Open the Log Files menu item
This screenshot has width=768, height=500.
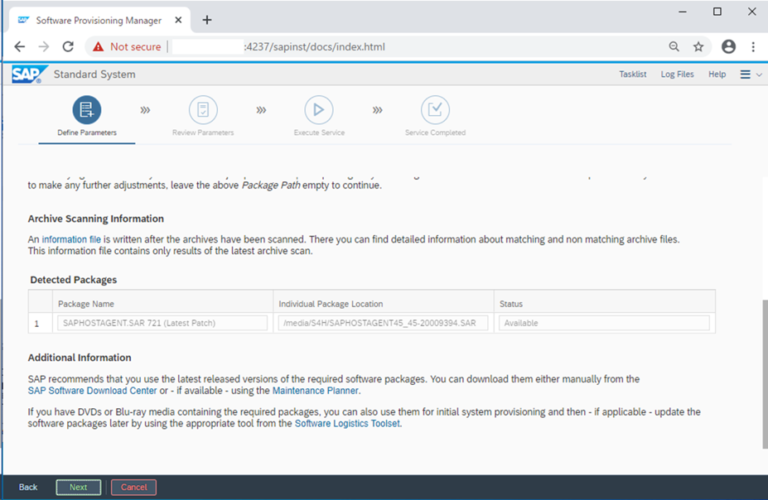(x=677, y=74)
